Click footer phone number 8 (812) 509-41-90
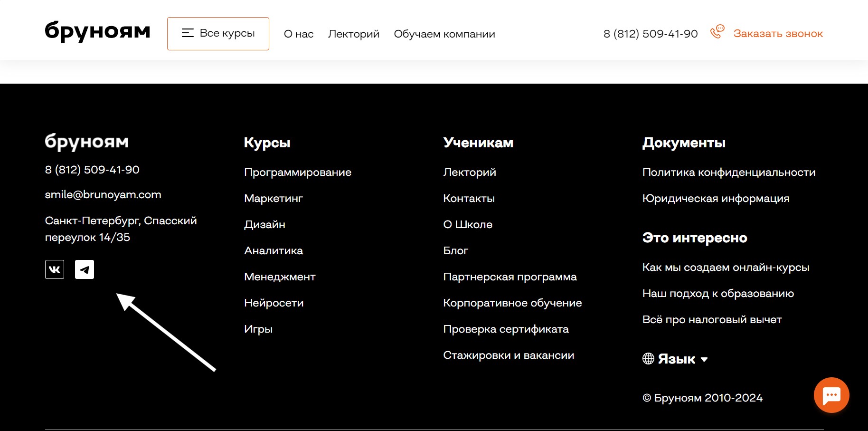The width and height of the screenshot is (868, 431). (92, 170)
